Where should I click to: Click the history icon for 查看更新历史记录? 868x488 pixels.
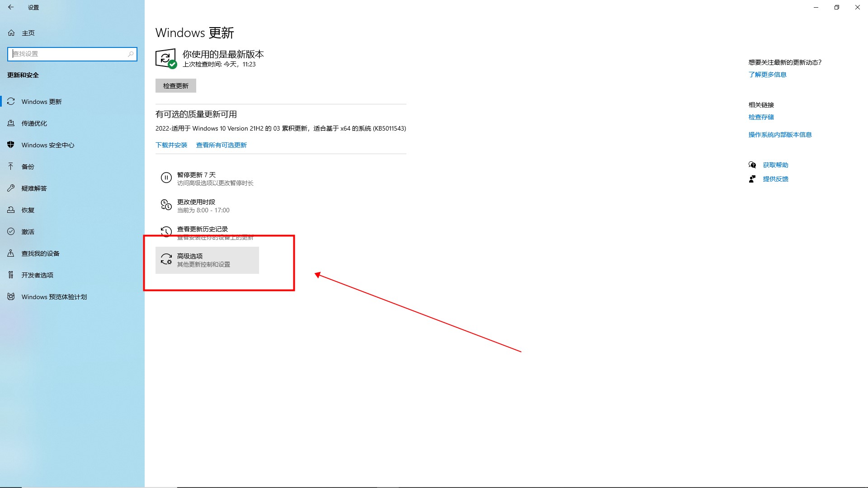pos(166,232)
